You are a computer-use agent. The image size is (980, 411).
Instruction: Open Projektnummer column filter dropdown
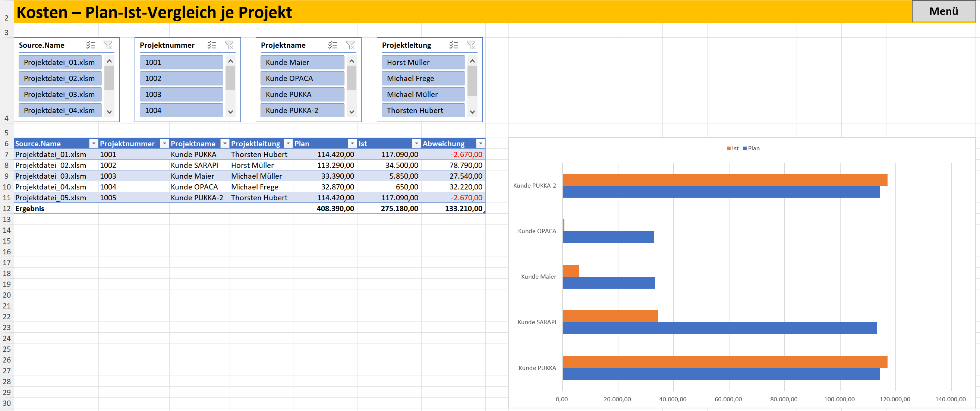(164, 144)
